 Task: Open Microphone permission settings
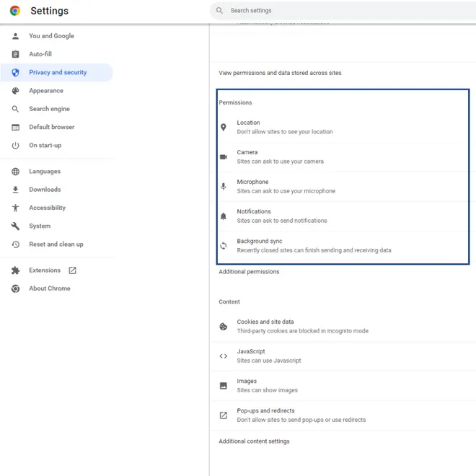click(x=343, y=186)
